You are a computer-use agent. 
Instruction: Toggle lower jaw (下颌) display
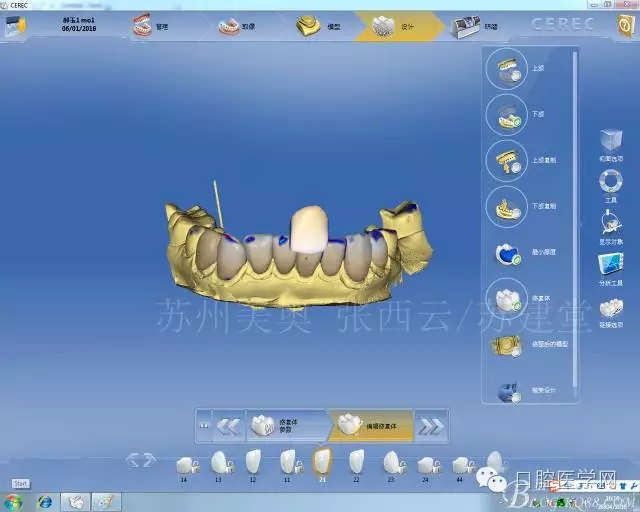[x=505, y=114]
